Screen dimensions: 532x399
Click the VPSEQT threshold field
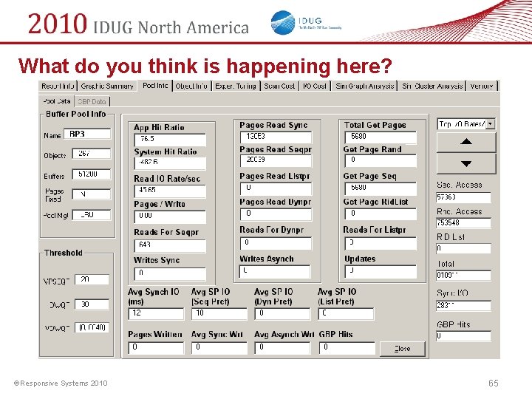click(x=92, y=279)
